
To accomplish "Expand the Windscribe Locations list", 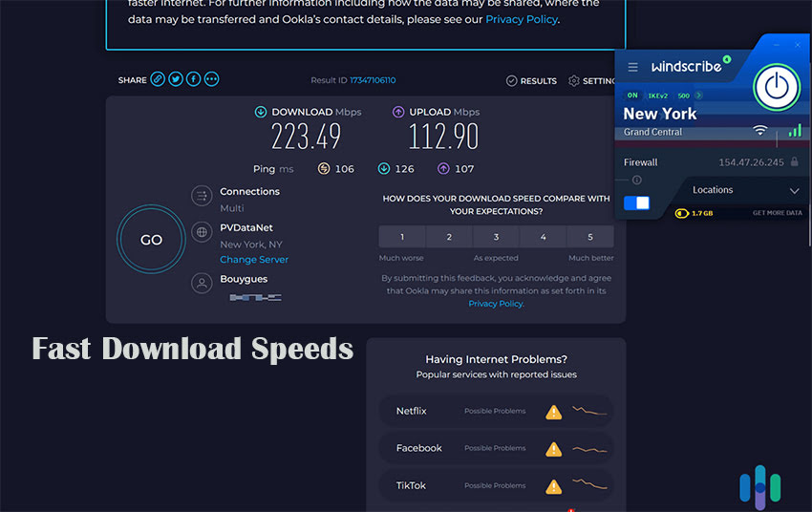I will [745, 190].
